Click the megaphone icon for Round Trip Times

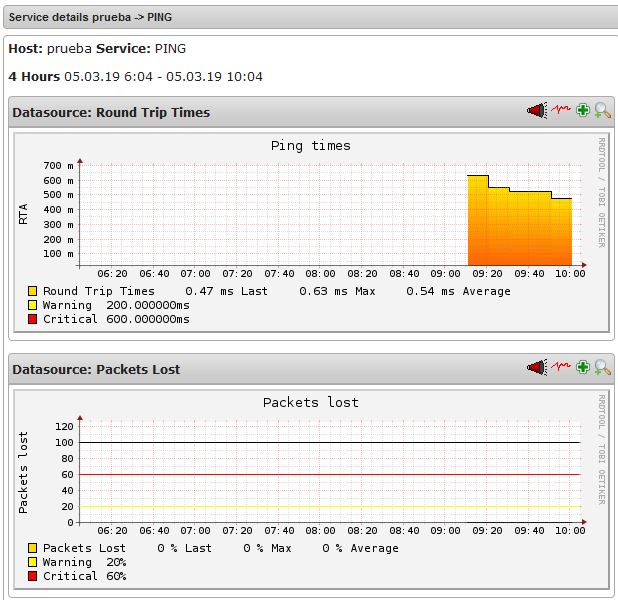coord(537,111)
